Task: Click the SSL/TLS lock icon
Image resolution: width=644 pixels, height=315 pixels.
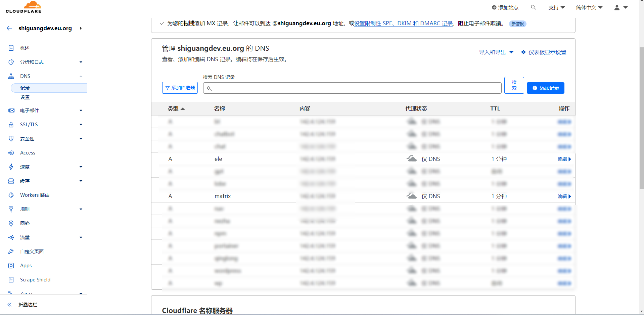Action: click(11, 125)
